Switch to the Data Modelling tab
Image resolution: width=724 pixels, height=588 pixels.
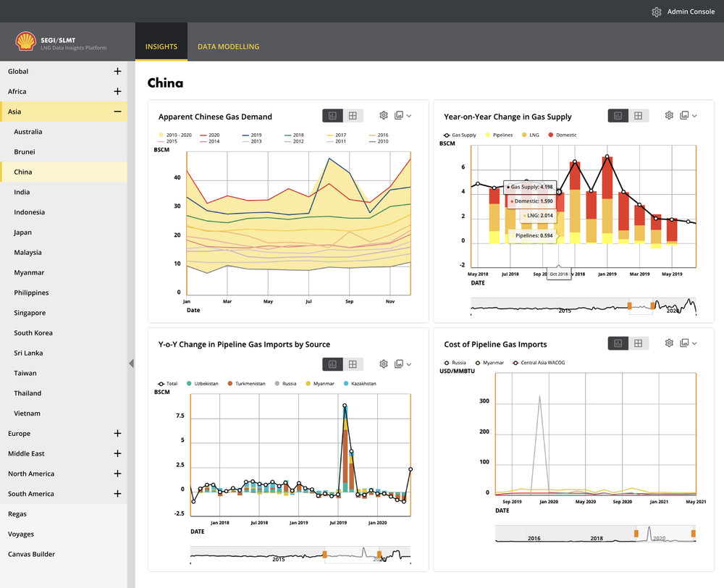228,46
